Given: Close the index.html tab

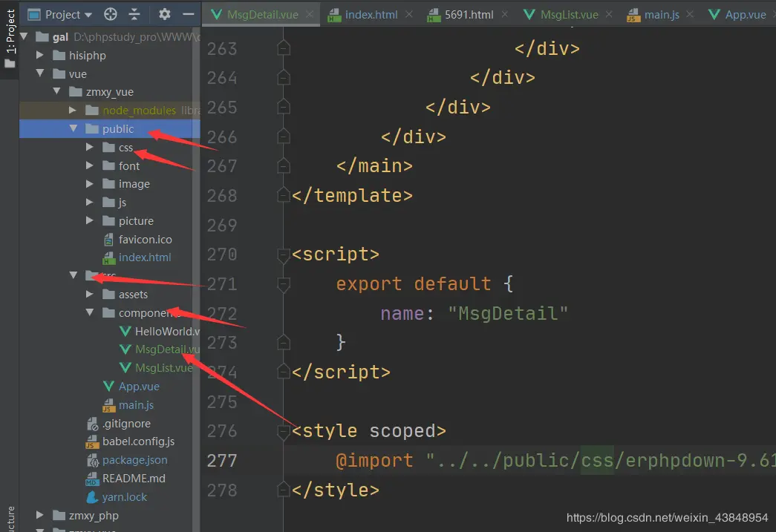Looking at the screenshot, I should (408, 14).
